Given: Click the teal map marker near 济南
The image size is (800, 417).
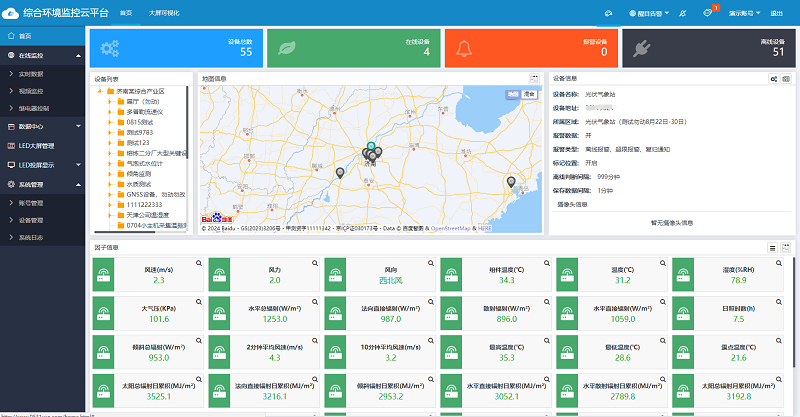Looking at the screenshot, I should tap(371, 147).
